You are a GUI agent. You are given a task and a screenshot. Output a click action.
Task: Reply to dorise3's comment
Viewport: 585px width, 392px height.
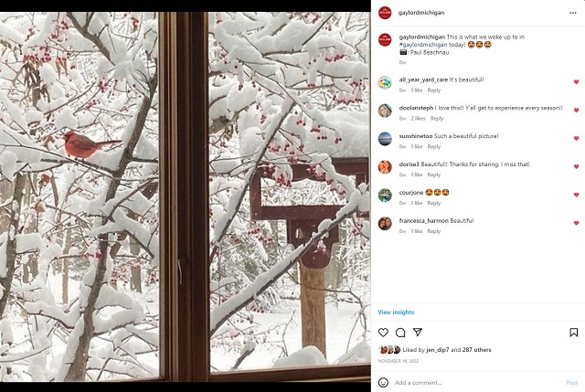click(434, 175)
